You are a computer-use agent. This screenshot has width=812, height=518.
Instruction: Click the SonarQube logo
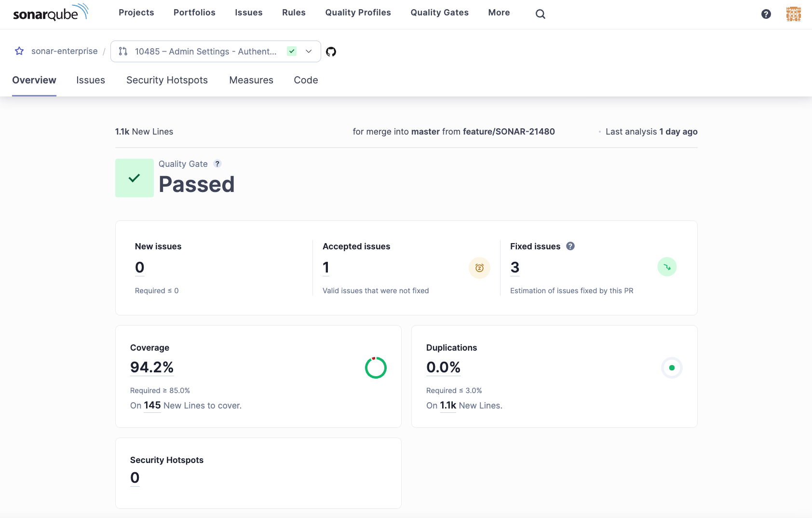coord(50,13)
